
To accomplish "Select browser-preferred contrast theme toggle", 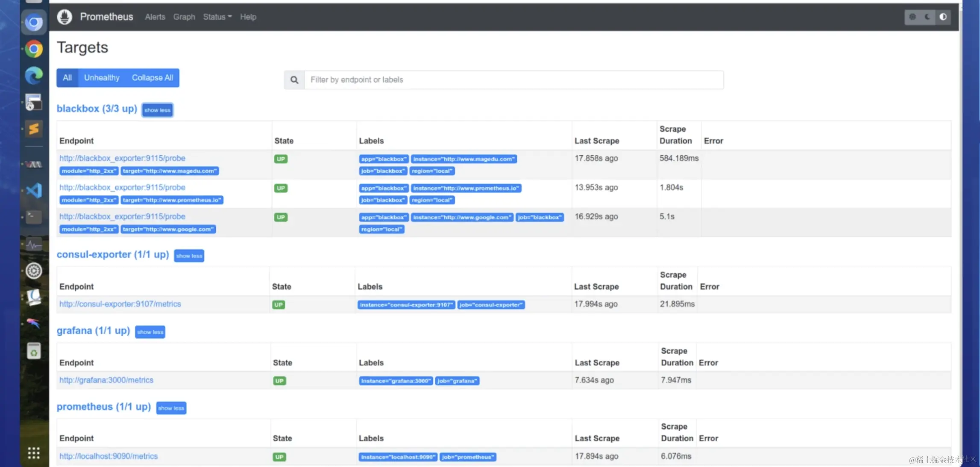I will tap(943, 17).
